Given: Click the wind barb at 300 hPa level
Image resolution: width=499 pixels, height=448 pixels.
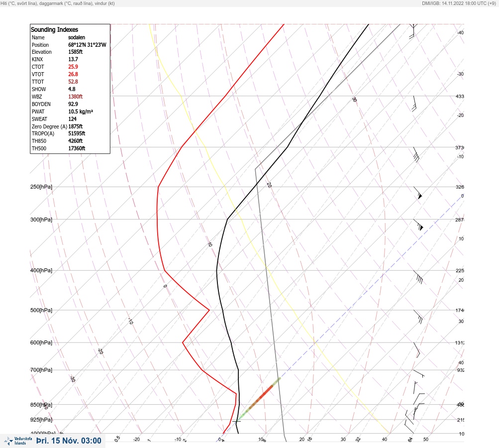Looking at the screenshot, I should (418, 225).
